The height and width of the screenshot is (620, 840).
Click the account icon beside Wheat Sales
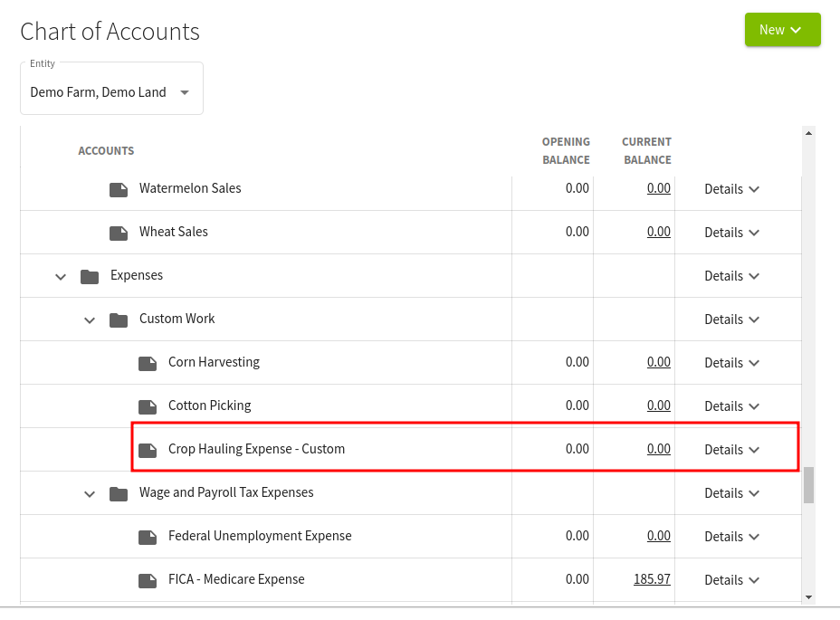pos(119,232)
